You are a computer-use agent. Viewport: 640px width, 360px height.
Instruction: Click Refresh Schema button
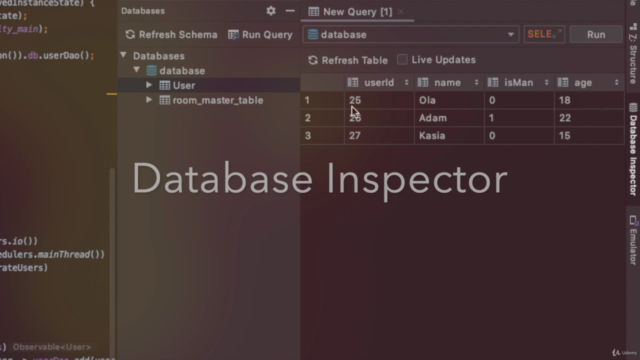[171, 35]
